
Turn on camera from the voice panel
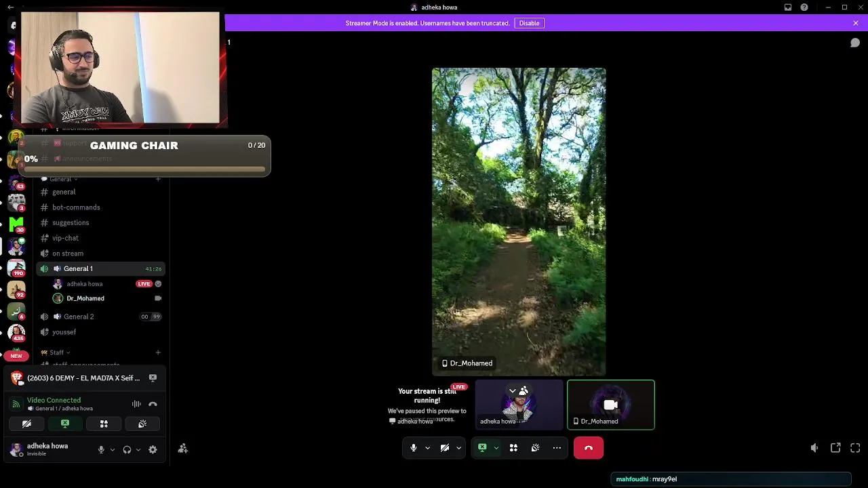(26, 424)
